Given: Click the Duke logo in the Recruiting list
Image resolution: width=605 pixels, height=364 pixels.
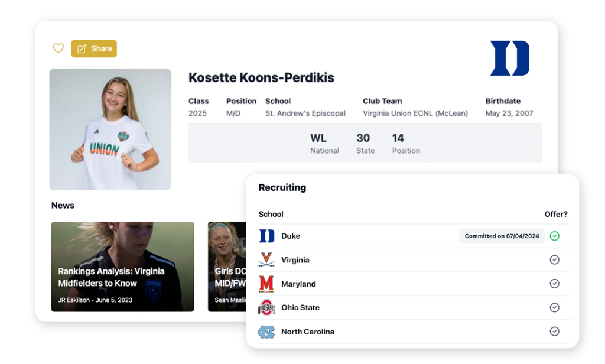Looking at the screenshot, I should pos(266,236).
